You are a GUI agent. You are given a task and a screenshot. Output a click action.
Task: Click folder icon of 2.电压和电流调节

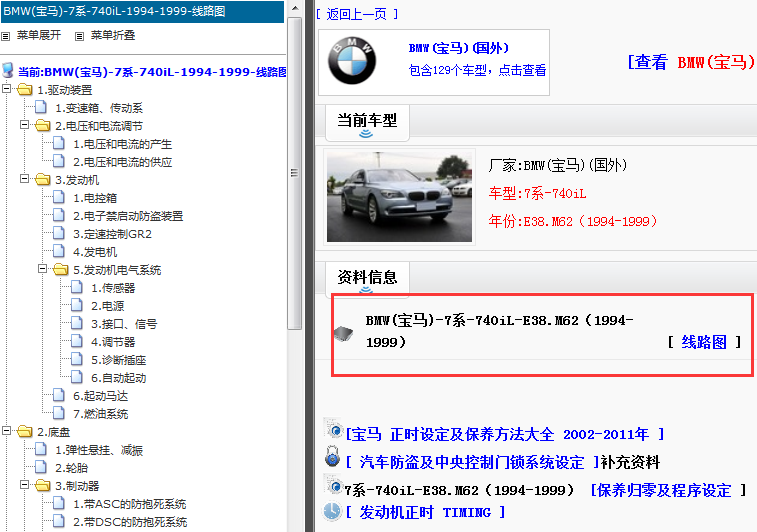[42, 126]
